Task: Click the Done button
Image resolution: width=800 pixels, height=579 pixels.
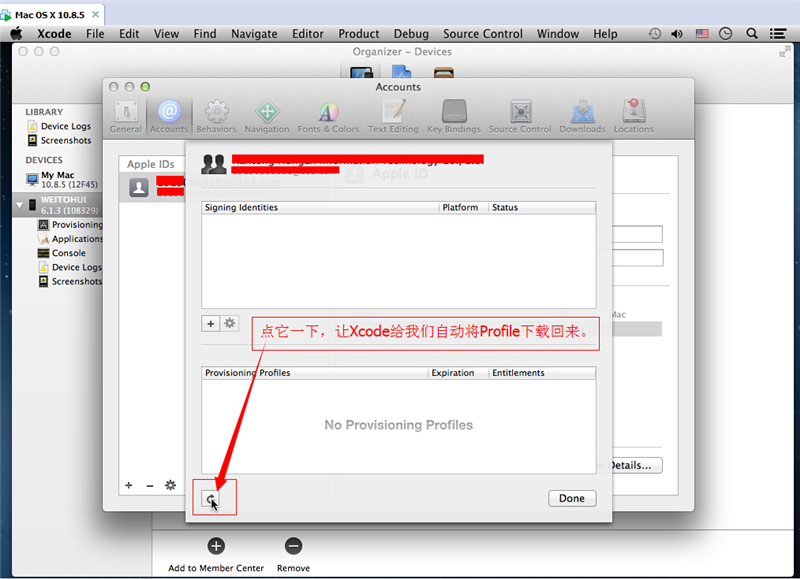Action: [572, 498]
